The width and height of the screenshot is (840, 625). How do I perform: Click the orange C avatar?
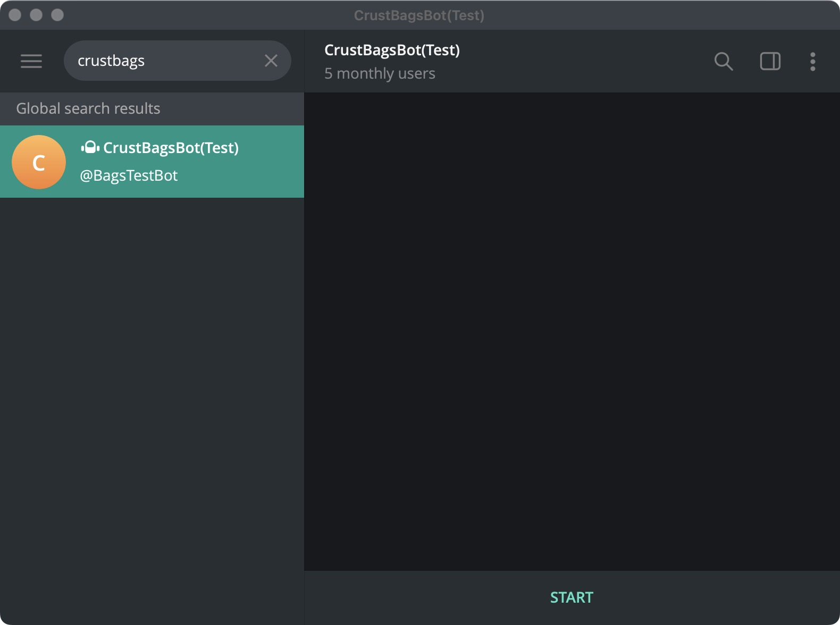pos(39,162)
